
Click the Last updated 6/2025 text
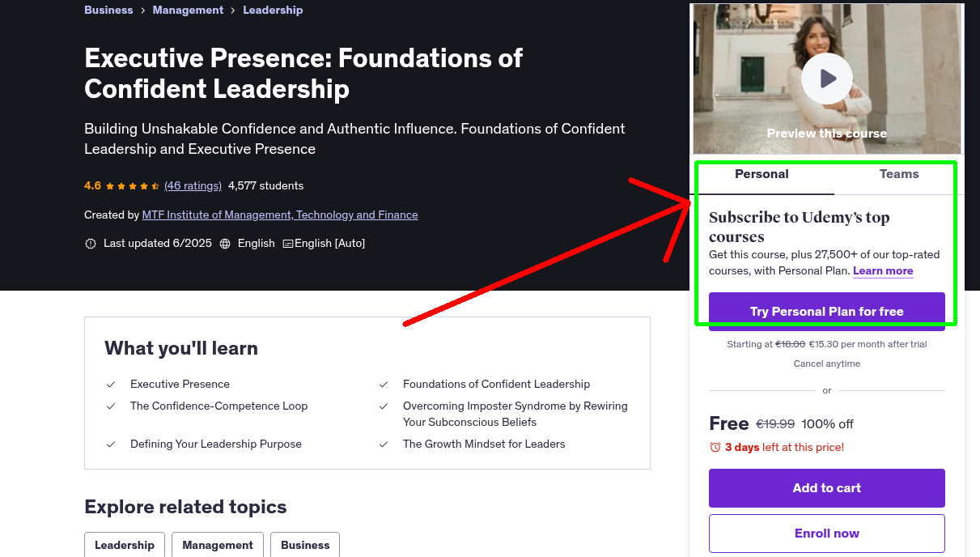click(156, 243)
